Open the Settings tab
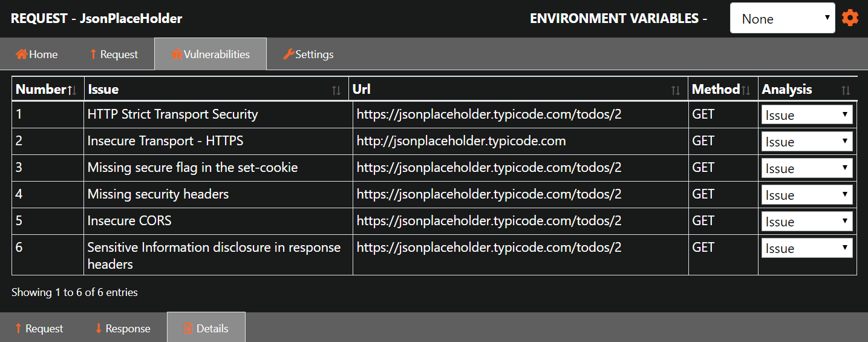868x342 pixels. click(x=308, y=54)
